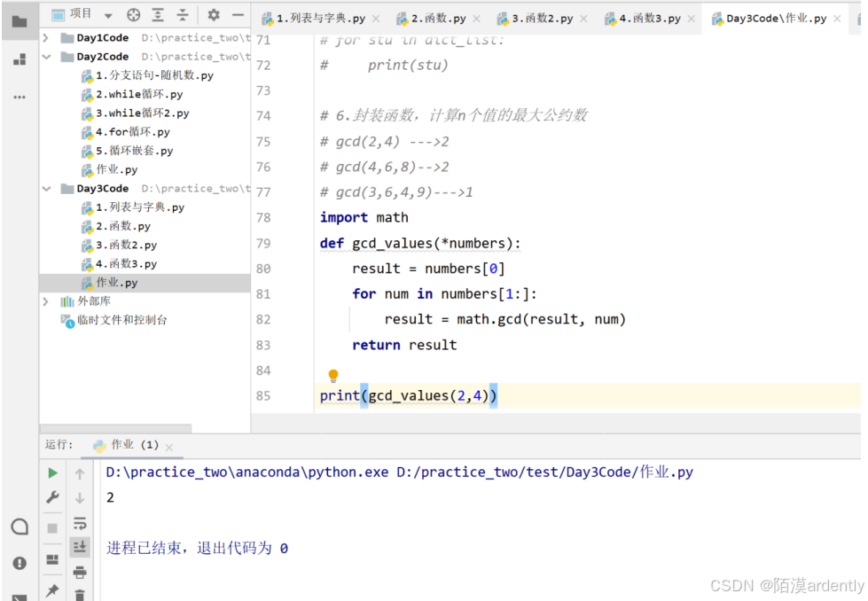Click the project panel horizontal scrollbar
The width and height of the screenshot is (868, 601).
point(115,428)
